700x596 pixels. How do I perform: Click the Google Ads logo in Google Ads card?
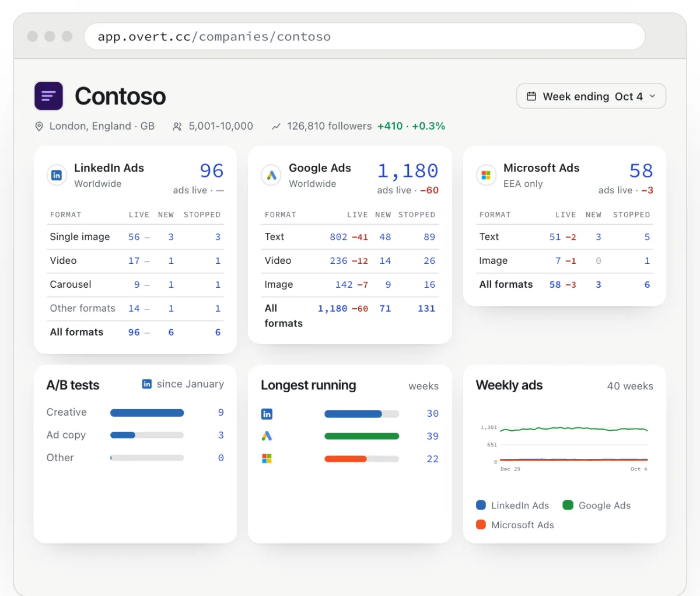(x=271, y=175)
